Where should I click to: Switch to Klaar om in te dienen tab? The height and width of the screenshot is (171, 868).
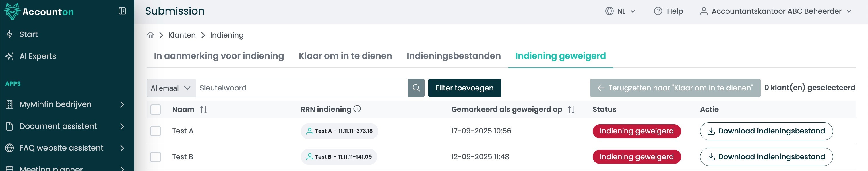pyautogui.click(x=345, y=56)
